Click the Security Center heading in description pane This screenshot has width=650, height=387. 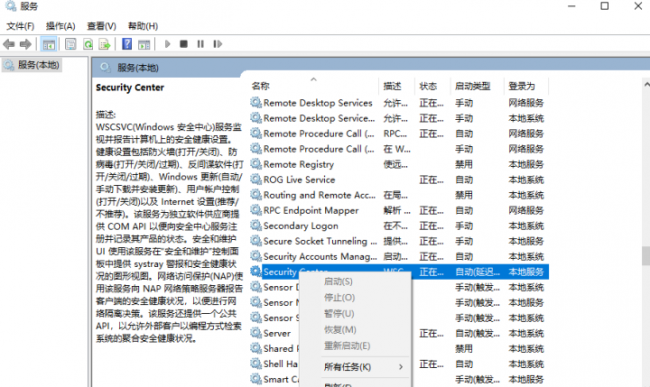[130, 87]
